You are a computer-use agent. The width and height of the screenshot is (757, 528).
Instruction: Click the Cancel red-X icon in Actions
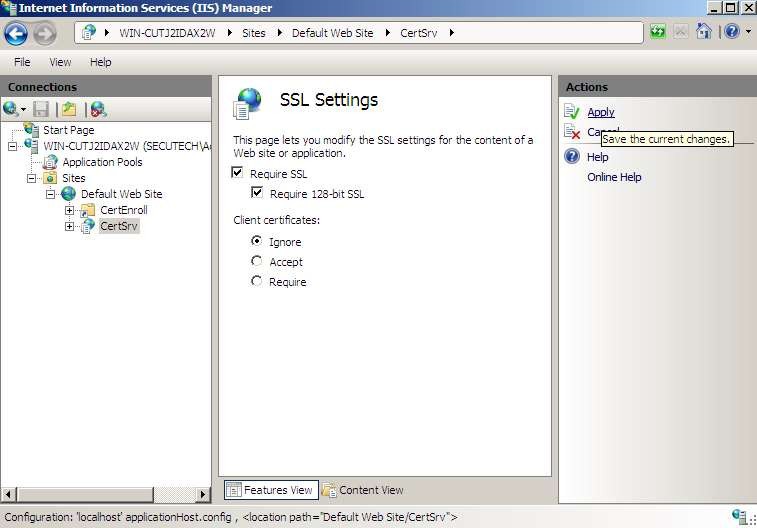click(x=572, y=131)
